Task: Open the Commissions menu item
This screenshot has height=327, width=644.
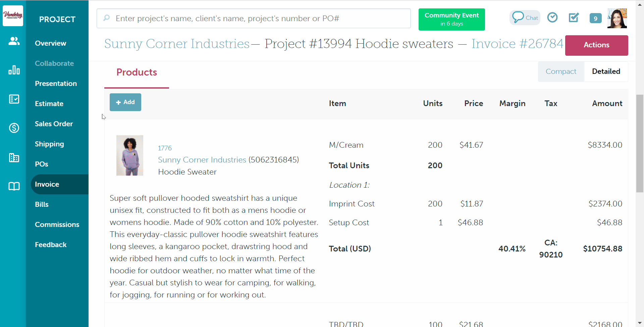Action: [x=57, y=225]
